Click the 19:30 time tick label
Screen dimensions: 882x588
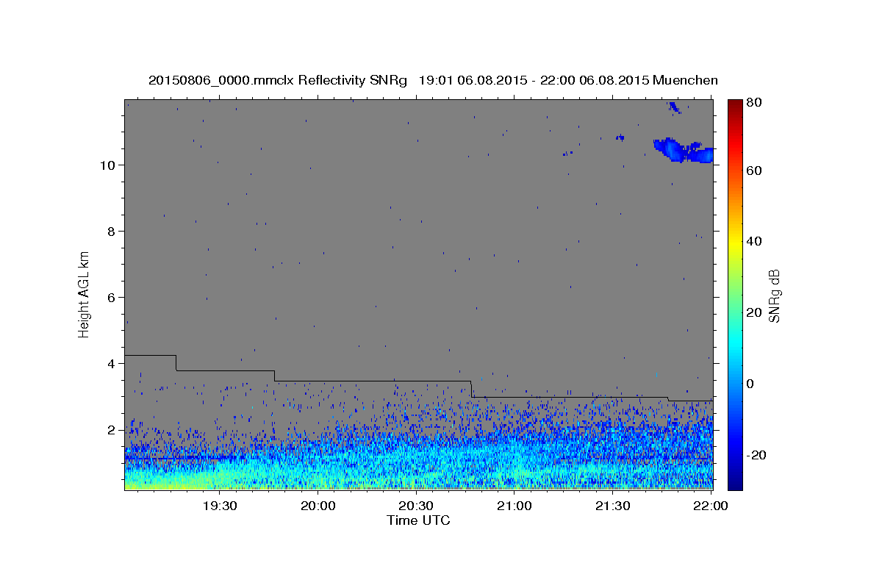(219, 506)
